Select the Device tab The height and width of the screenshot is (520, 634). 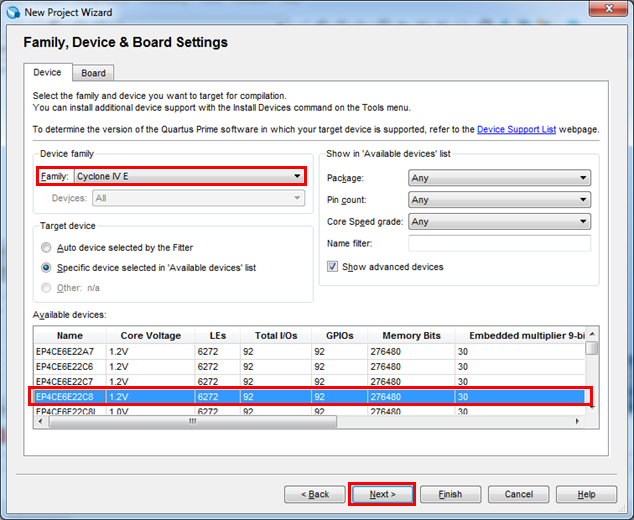coord(47,72)
